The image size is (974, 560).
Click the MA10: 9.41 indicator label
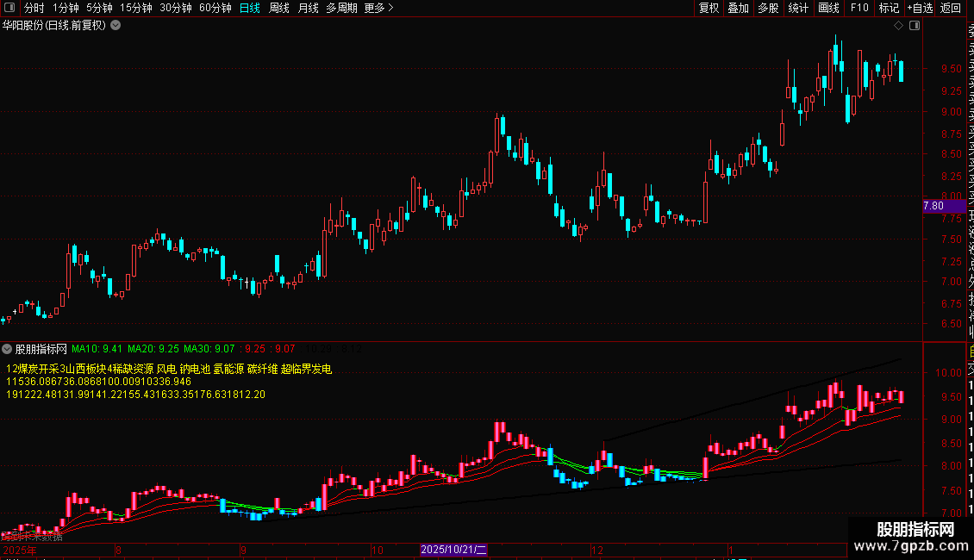click(x=97, y=349)
